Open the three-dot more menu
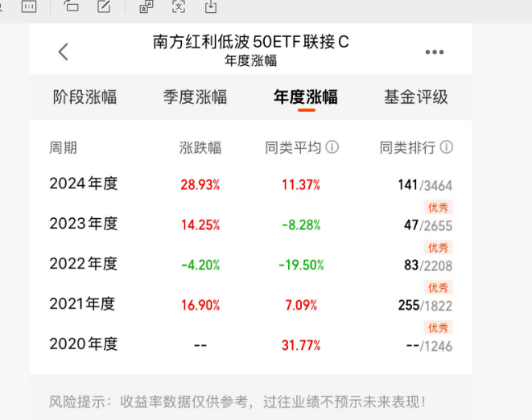Image resolution: width=532 pixels, height=420 pixels. pyautogui.click(x=435, y=52)
